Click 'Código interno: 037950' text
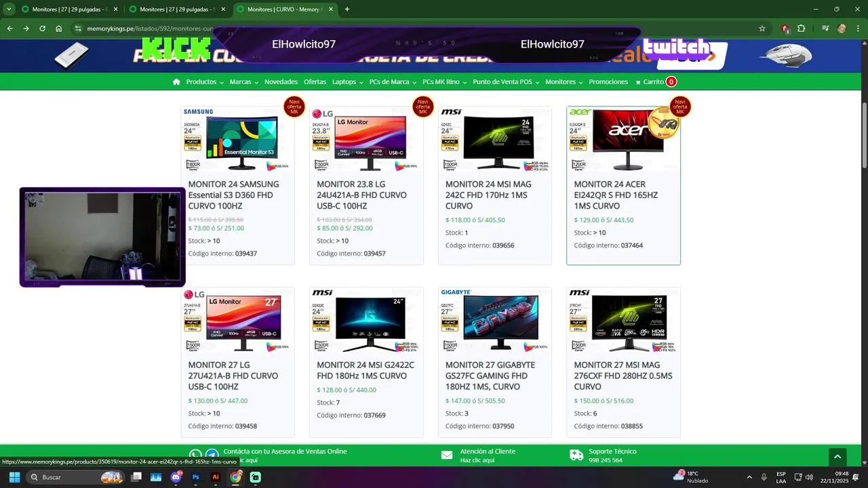This screenshot has height=488, width=868. (x=479, y=426)
